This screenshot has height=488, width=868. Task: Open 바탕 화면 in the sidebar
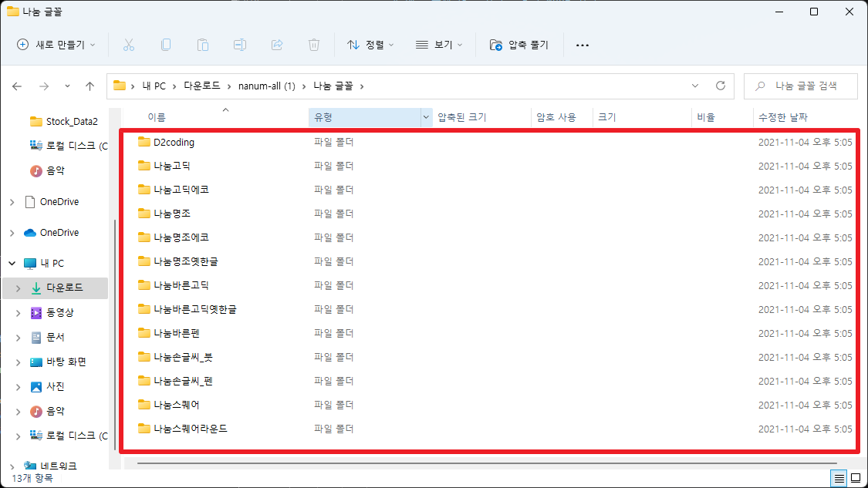click(66, 362)
